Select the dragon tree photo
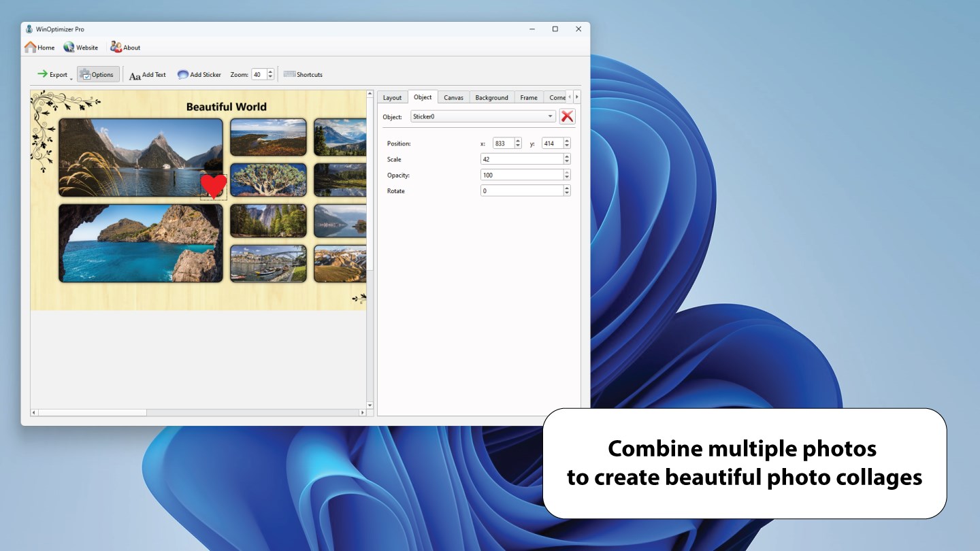Screen dimensions: 980x551 point(268,180)
